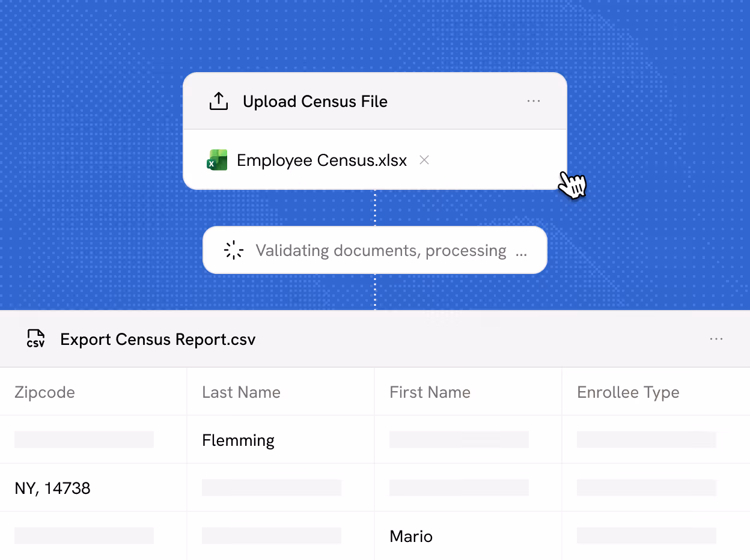The image size is (750, 560).
Task: Click the Upload Census File title
Action: click(315, 101)
